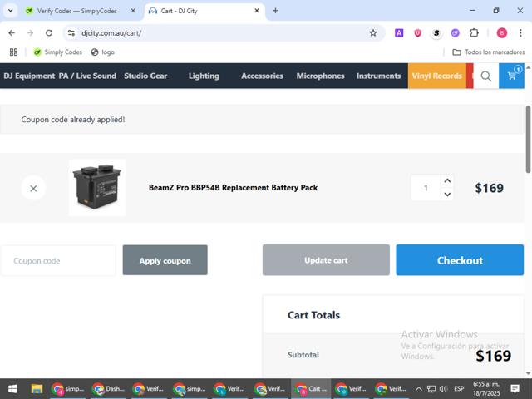The width and height of the screenshot is (532, 399).
Task: Expand the tab search dropdown arrow
Action: tap(11, 11)
